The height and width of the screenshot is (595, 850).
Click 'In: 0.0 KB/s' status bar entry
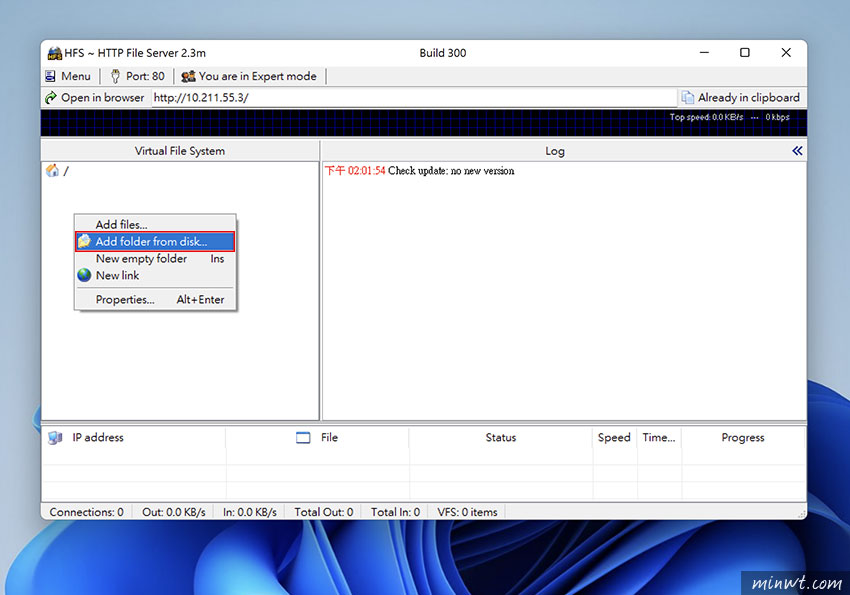click(x=250, y=512)
